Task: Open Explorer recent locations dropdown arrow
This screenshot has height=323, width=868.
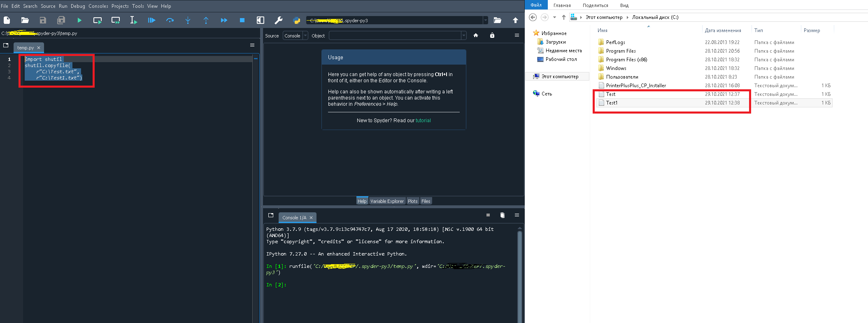Action: tap(554, 17)
